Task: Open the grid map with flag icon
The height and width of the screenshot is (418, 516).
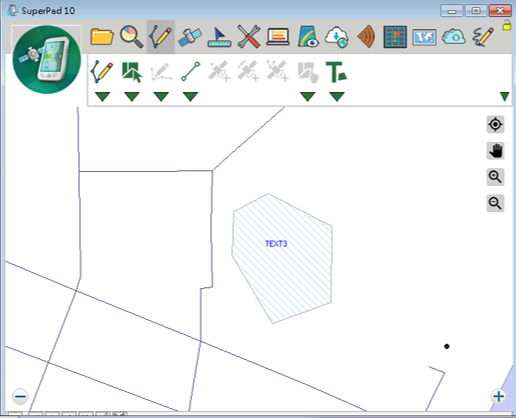Action: pos(395,37)
